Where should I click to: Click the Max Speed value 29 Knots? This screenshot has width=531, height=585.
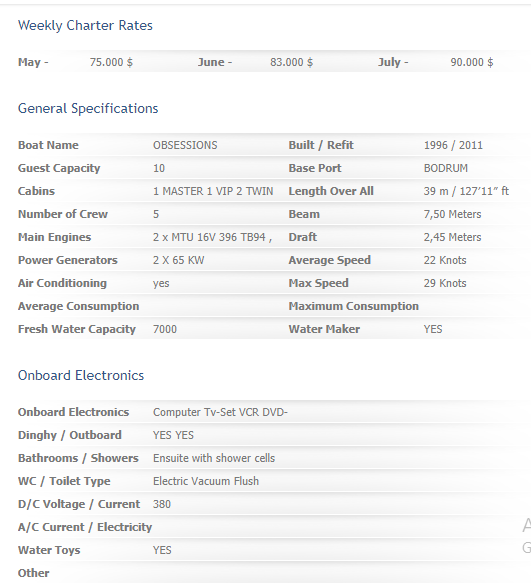tap(445, 284)
